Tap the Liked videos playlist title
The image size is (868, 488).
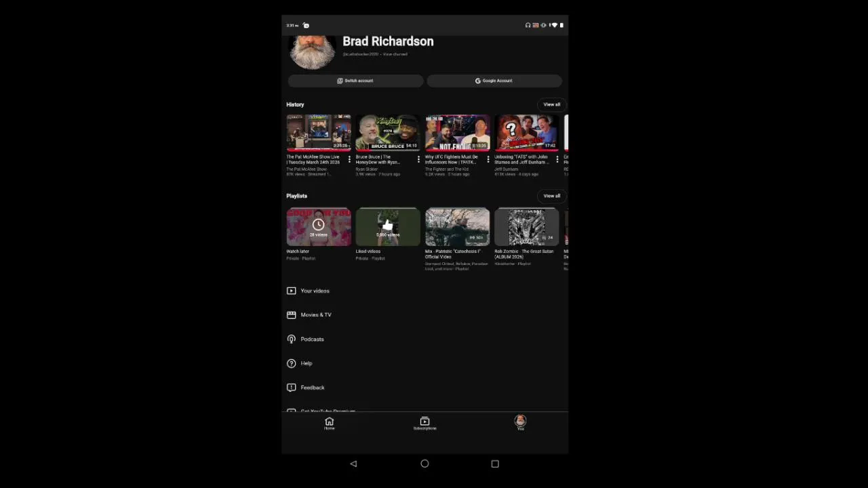pos(368,251)
